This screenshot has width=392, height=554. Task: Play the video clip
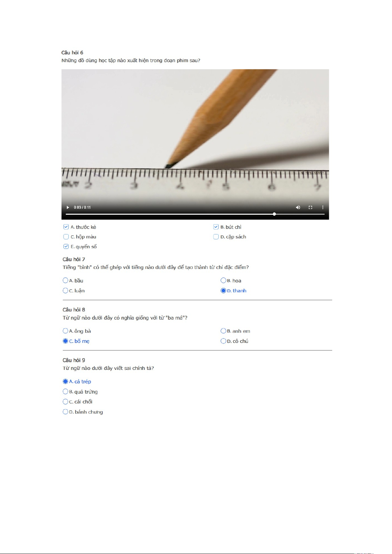pos(68,207)
